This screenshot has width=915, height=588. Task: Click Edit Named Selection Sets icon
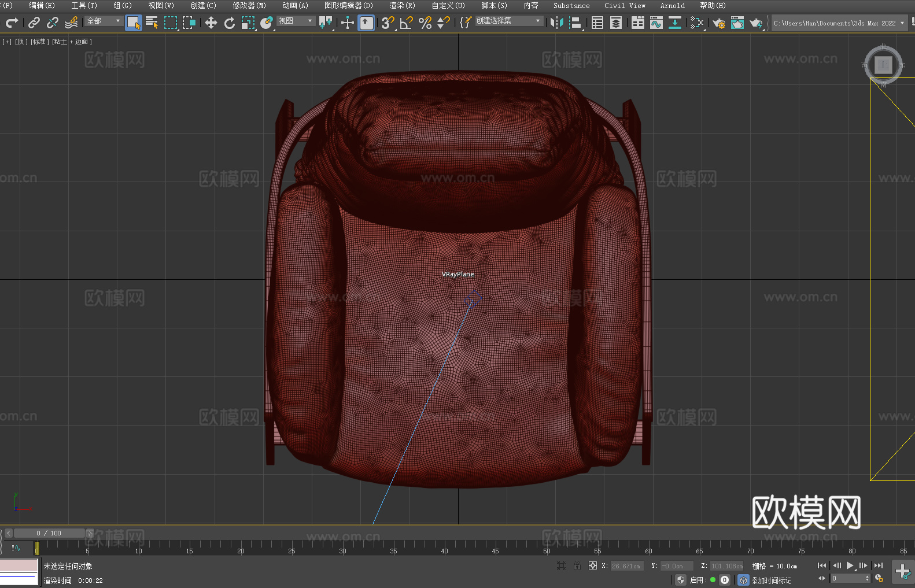click(x=466, y=23)
